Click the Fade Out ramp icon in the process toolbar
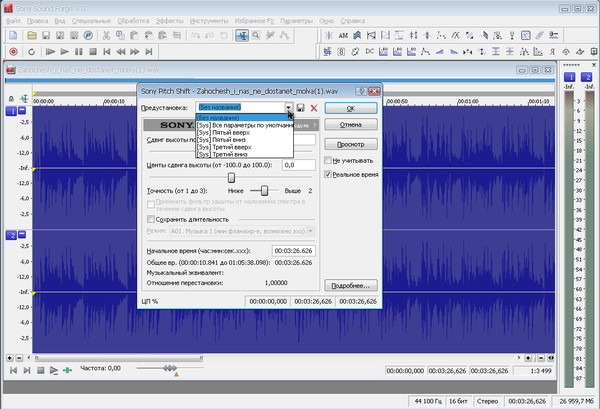 (453, 51)
